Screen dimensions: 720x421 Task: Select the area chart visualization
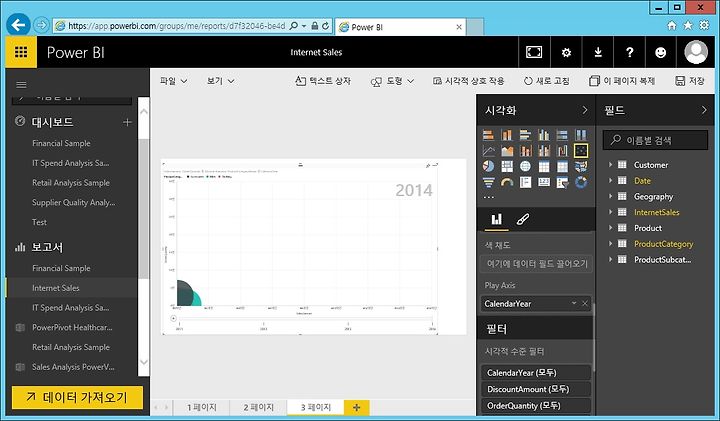[x=507, y=151]
